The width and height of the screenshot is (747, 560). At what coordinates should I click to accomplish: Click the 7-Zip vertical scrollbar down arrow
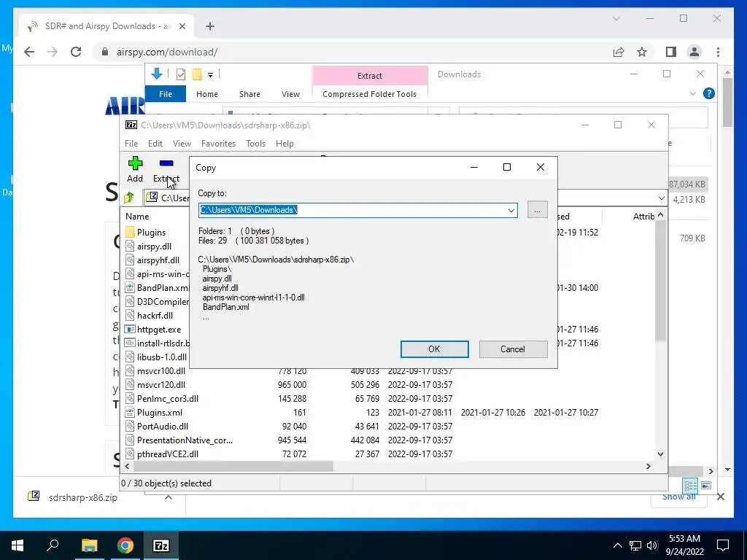click(660, 454)
